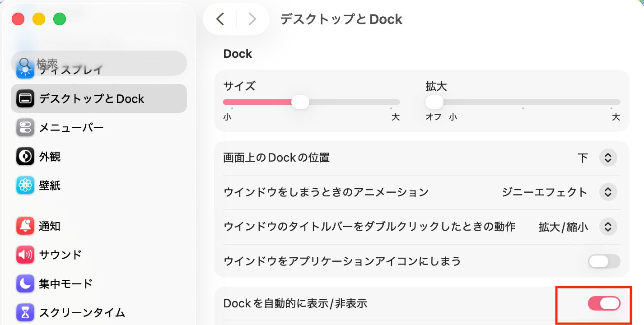Select the 集中モード moon icon
The image size is (644, 325).
pos(25,283)
